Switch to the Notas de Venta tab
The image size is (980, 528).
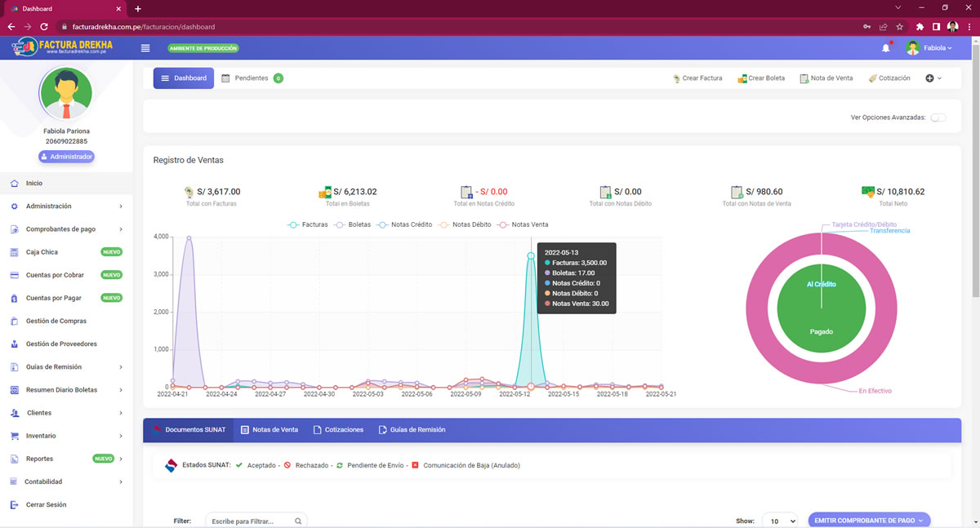(x=269, y=430)
